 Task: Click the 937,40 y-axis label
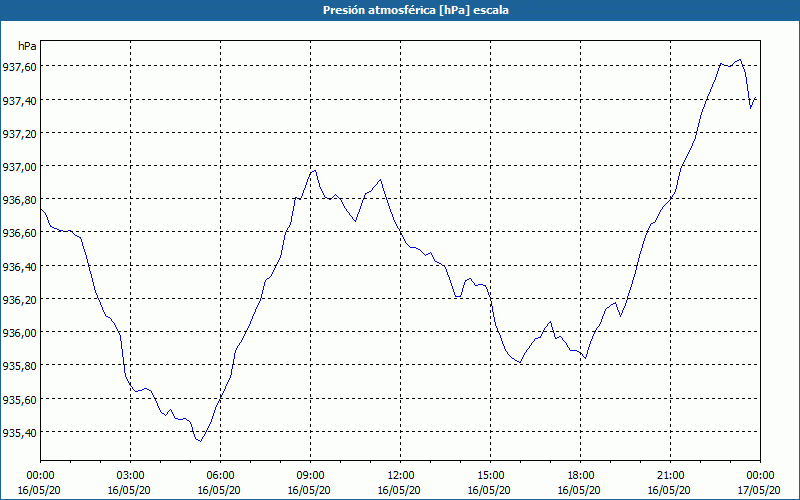pyautogui.click(x=19, y=101)
